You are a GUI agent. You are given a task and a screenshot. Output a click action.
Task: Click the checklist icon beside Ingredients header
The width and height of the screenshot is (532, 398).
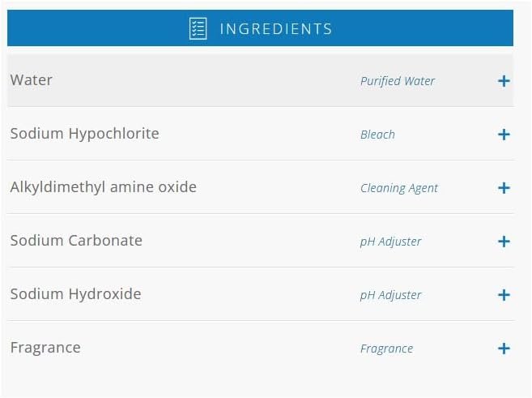pos(198,28)
